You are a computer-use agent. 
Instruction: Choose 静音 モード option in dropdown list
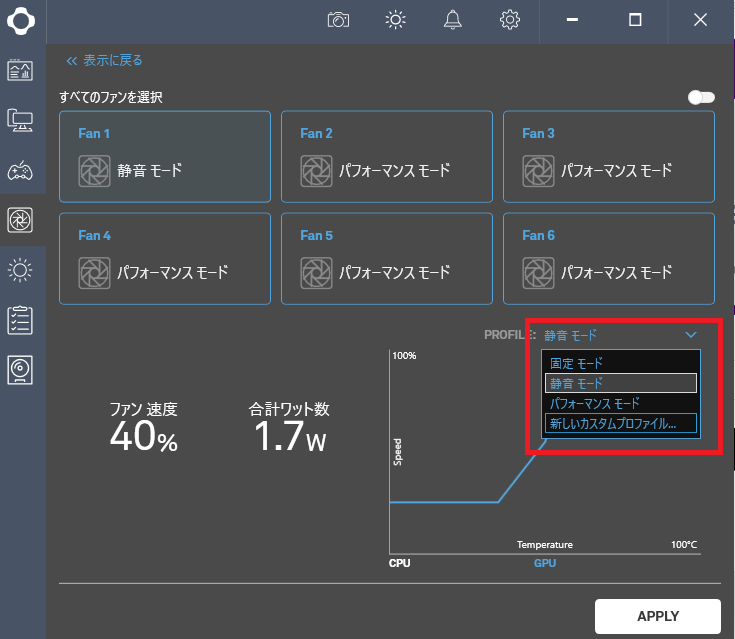pos(621,383)
